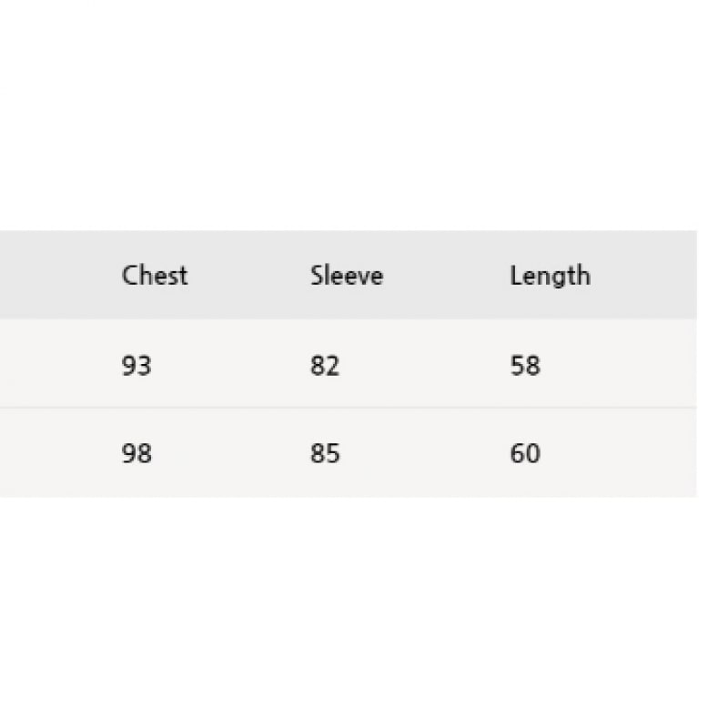
Task: Select the chest value 98
Action: 136,452
